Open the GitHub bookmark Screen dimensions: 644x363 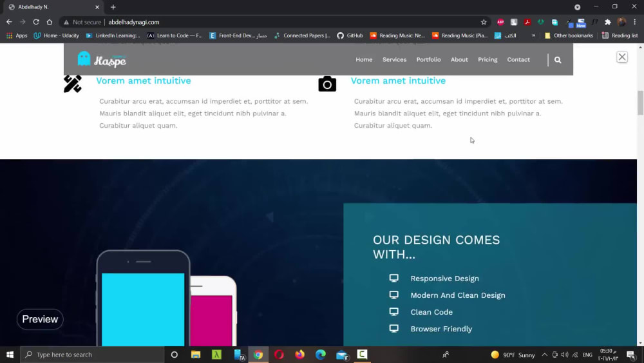pos(350,35)
